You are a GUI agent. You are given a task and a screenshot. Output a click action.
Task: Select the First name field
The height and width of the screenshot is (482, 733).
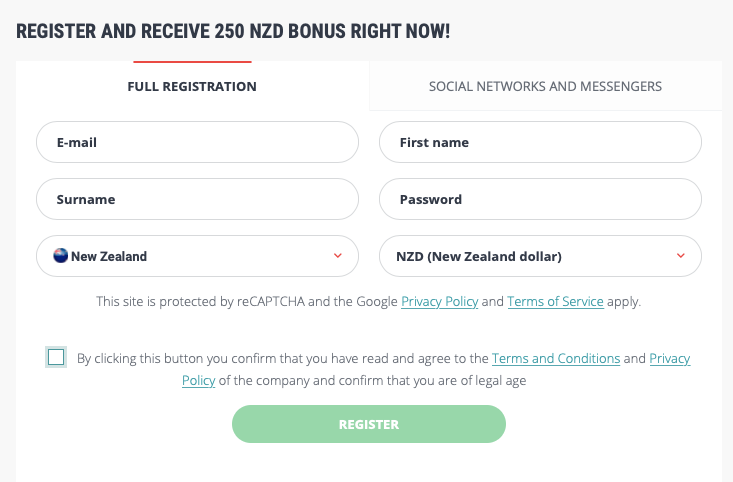point(540,142)
